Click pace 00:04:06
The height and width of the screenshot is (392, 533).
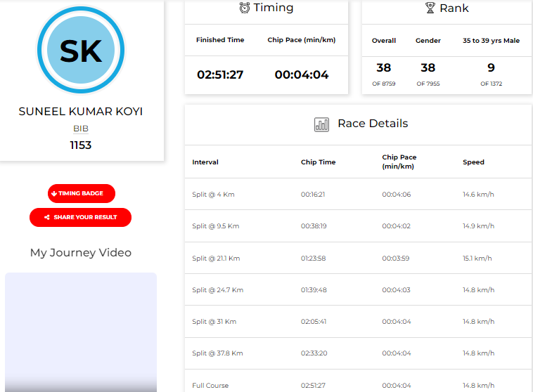[x=397, y=195]
